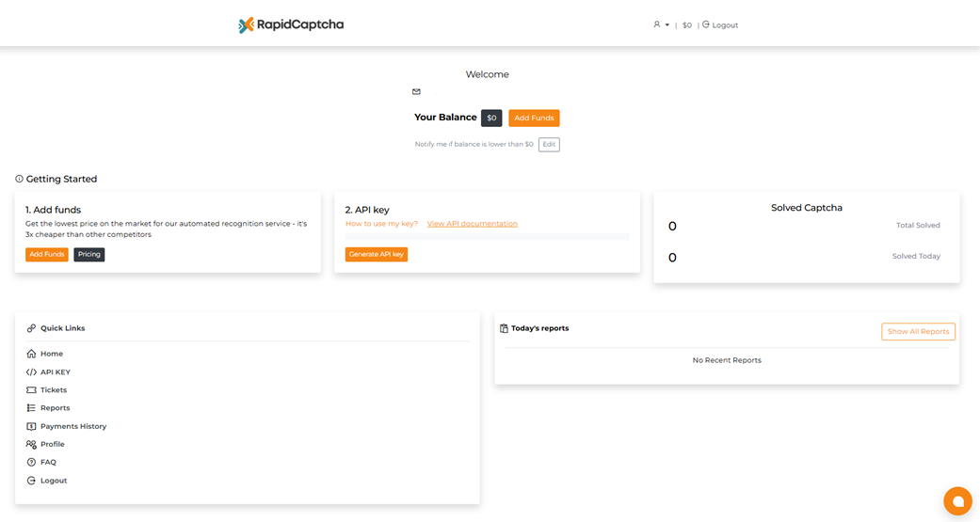
Task: Open API KEY from Quick Links
Action: 55,372
